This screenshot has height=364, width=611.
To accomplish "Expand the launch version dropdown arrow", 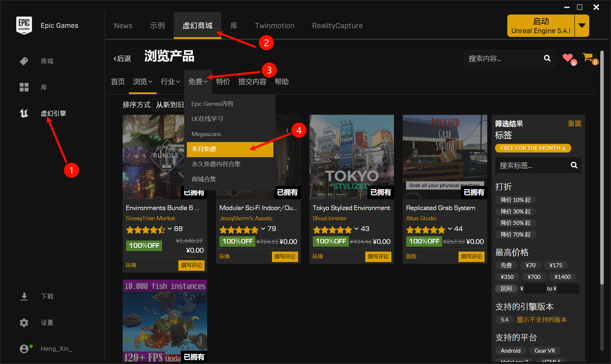I will pyautogui.click(x=582, y=26).
